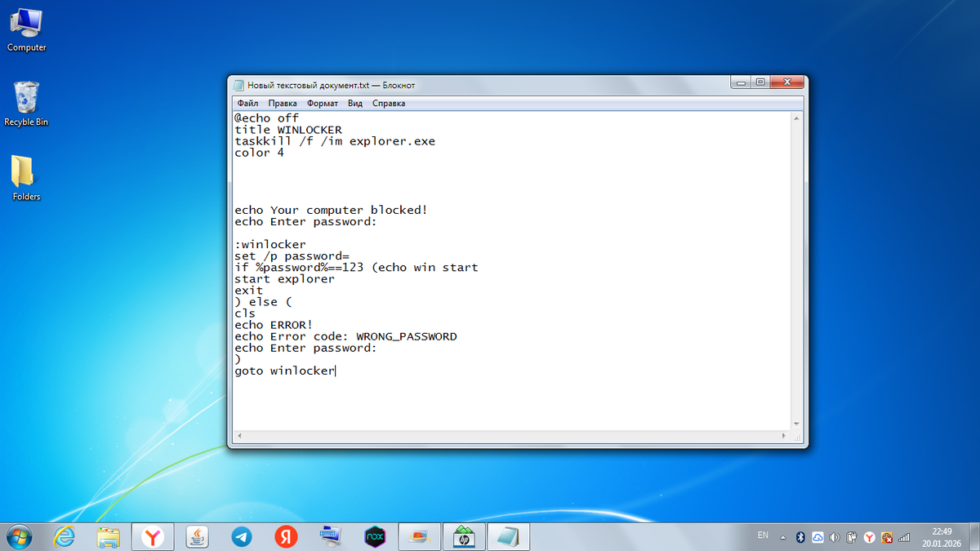This screenshot has width=980, height=551.
Task: Launch Yandex Browser white Y taskbar icon
Action: [x=153, y=536]
